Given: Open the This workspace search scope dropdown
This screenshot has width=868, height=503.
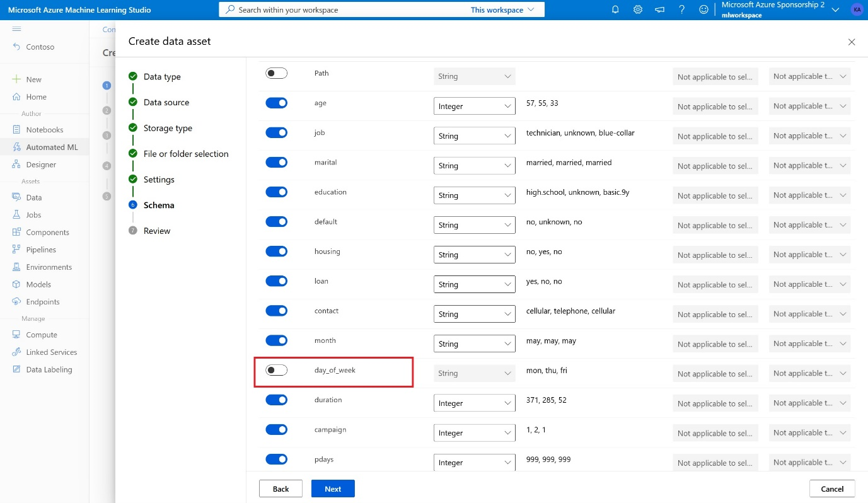Looking at the screenshot, I should click(x=501, y=9).
